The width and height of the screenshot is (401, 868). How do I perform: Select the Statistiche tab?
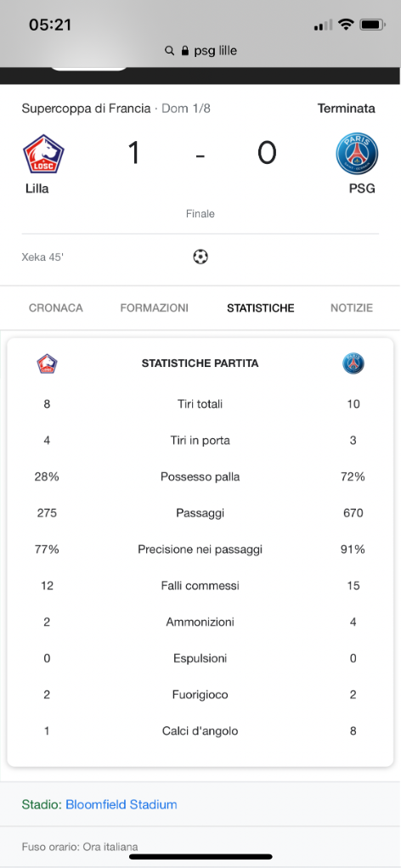click(260, 307)
